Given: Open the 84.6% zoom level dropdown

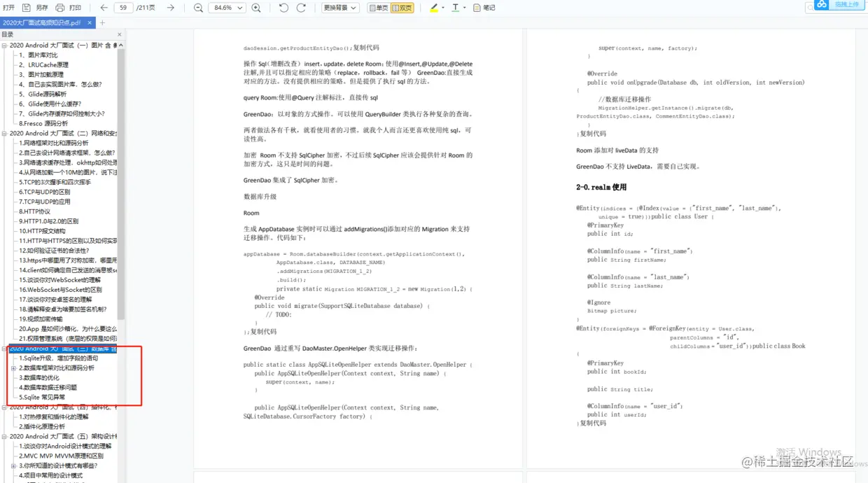Looking at the screenshot, I should pyautogui.click(x=227, y=8).
